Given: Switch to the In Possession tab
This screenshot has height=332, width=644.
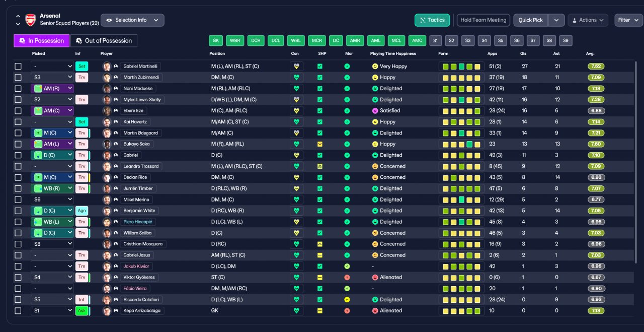Looking at the screenshot, I should pyautogui.click(x=41, y=41).
